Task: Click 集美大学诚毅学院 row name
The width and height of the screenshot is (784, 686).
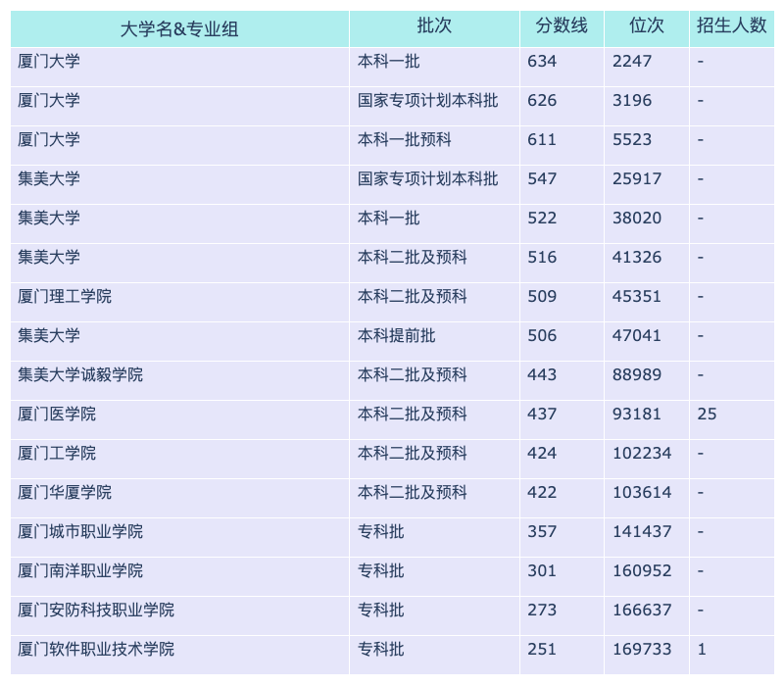Action: pos(80,375)
